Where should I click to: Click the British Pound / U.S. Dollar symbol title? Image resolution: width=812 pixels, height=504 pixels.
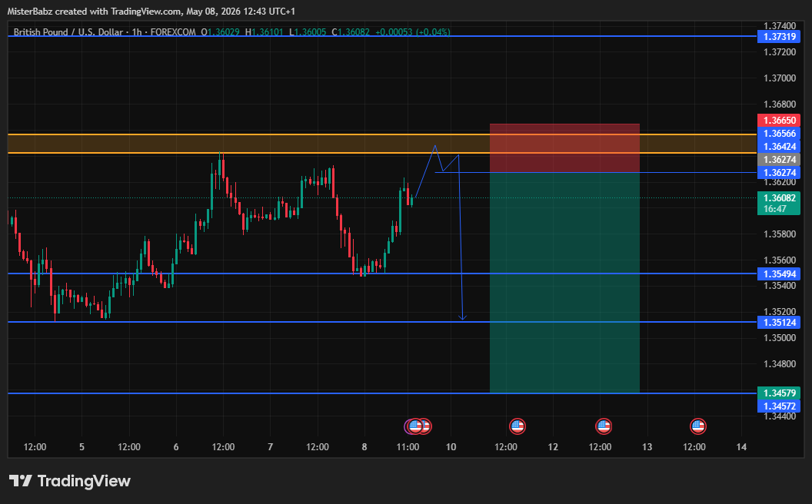tap(68, 32)
